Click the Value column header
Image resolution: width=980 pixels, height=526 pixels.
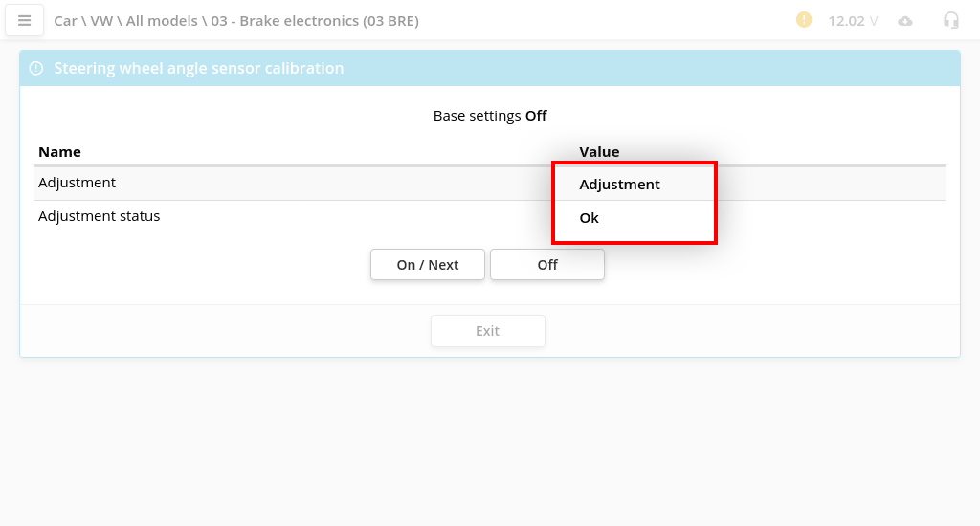point(599,151)
